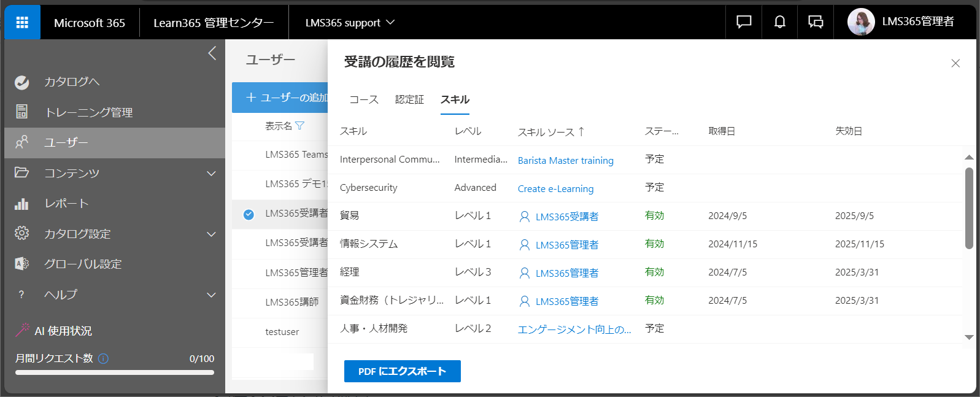The image size is (980, 397).
Task: Click the ヘルプ question mark icon
Action: (x=22, y=295)
